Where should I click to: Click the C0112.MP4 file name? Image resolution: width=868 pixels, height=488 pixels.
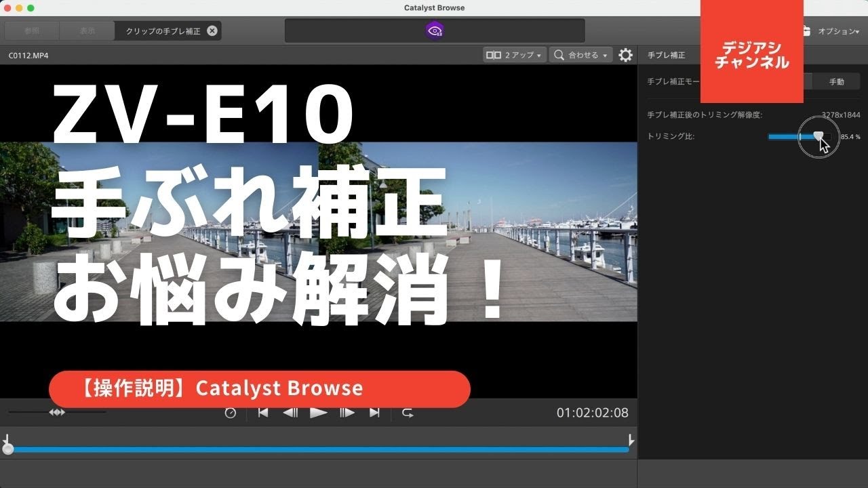point(28,55)
